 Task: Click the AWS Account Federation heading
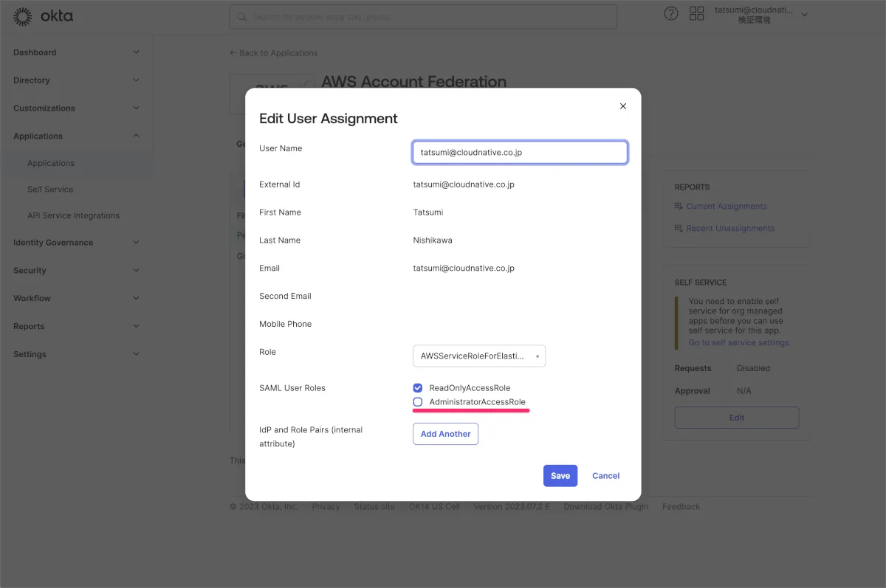click(x=413, y=82)
